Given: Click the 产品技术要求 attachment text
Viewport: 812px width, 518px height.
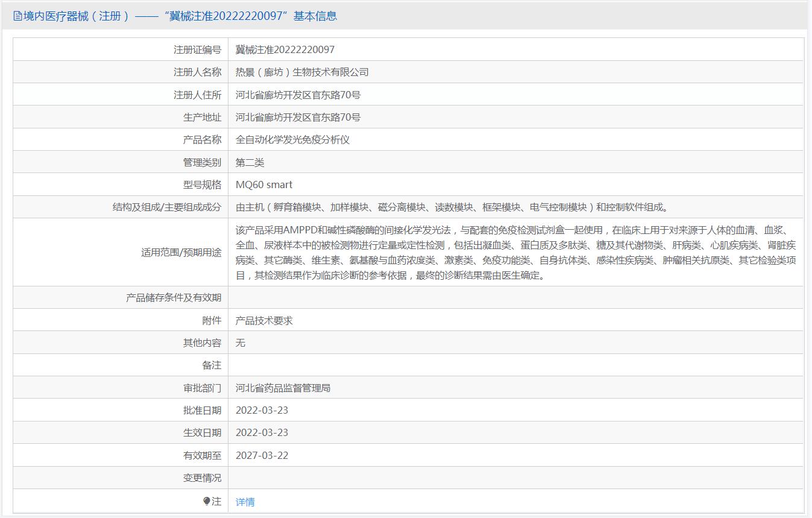Looking at the screenshot, I should [x=264, y=321].
